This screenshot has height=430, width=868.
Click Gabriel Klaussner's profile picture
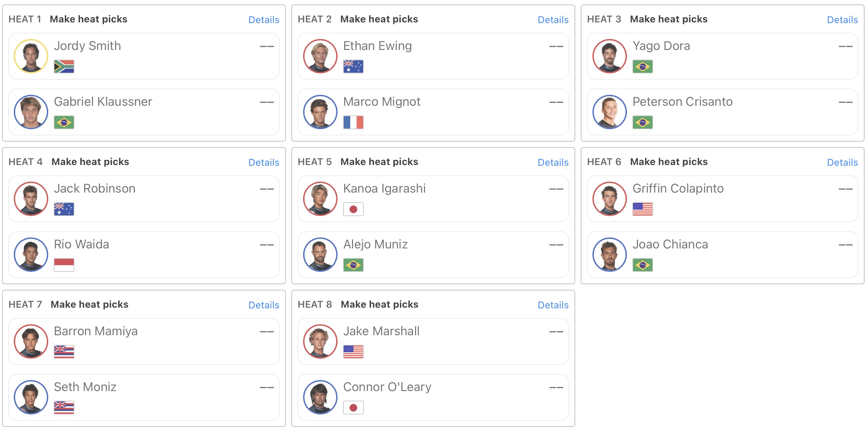(x=31, y=112)
